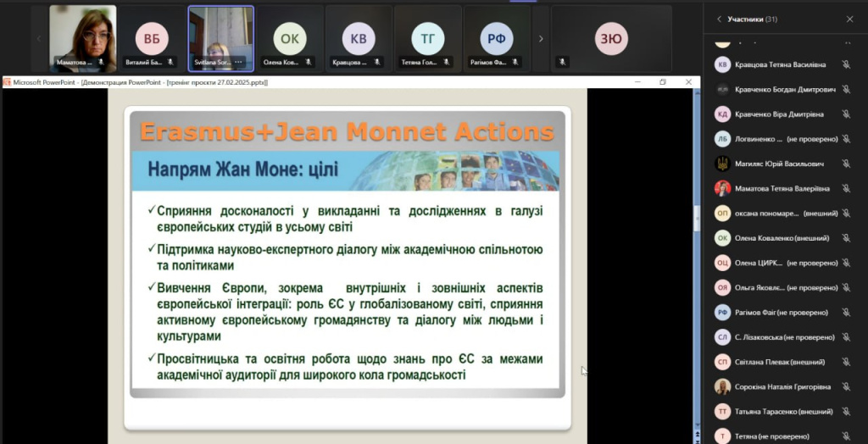Click the ОП avatar of оксана пономаре...
This screenshot has height=444, width=868.
(x=722, y=214)
